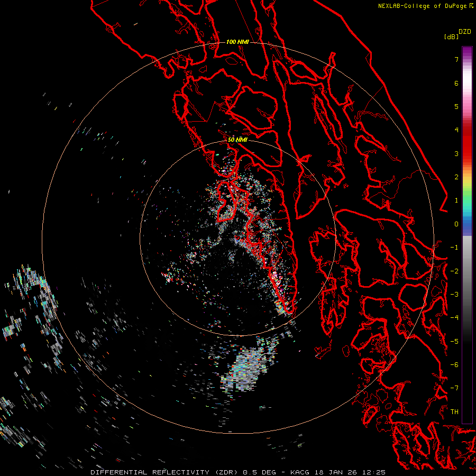Click the -5 value on the color scale
Image resolution: width=476 pixels, height=476 pixels.
[454, 342]
